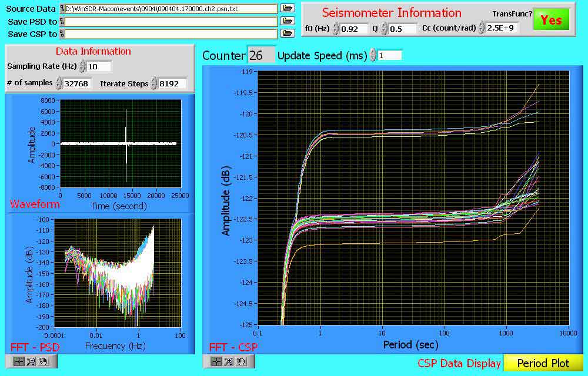Screen dimensions: 588x376
Task: Select zoom tool under FFT-PSD graph
Action: 31,361
